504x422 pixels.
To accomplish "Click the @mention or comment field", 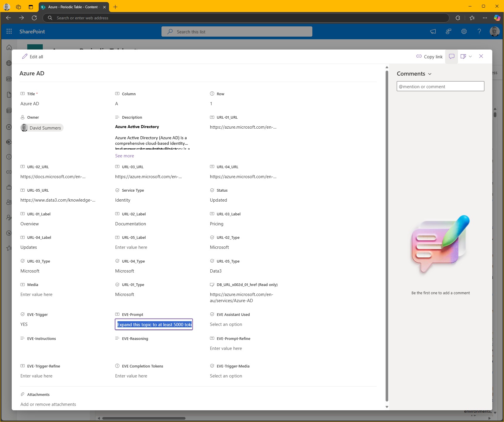I will 440,86.
